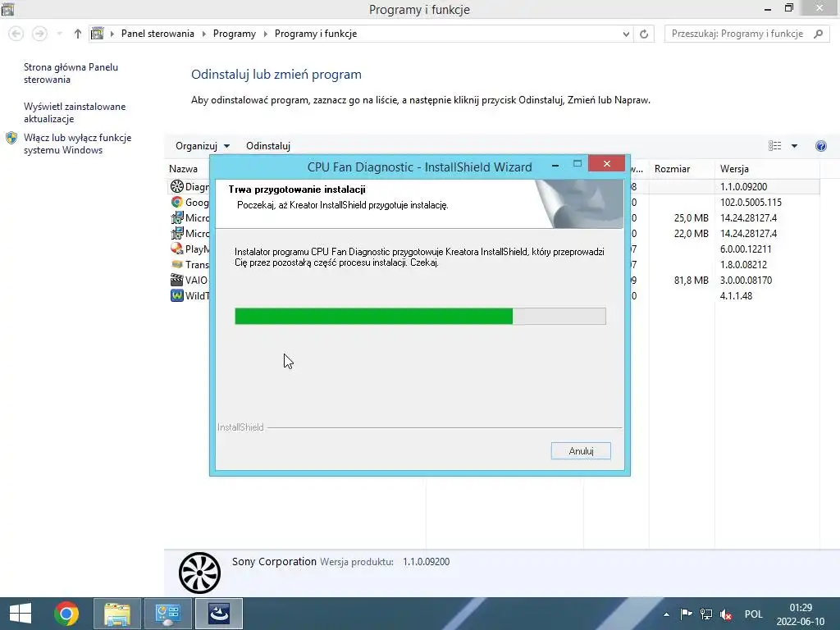Click the muted volume tray icon
Image resolution: width=840 pixels, height=630 pixels.
[726, 614]
